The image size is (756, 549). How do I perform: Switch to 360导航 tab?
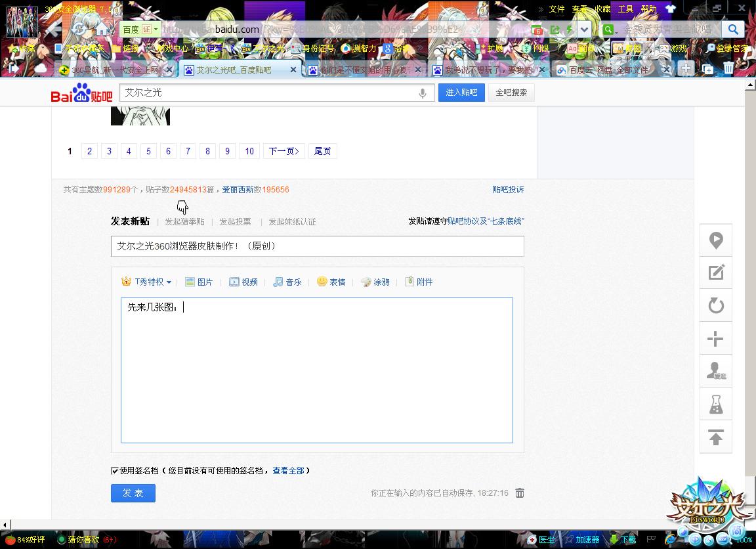pos(115,70)
